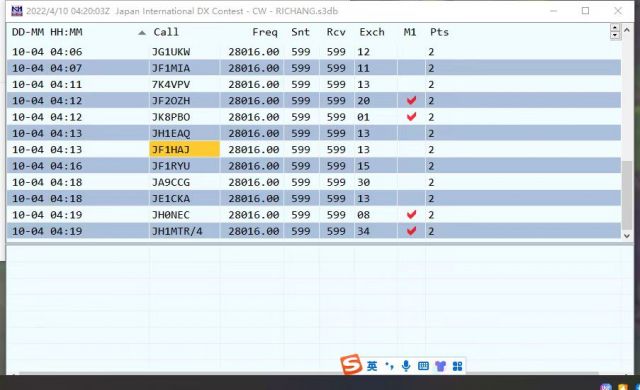Select the highlighted JF1HAJ callsign cell
Viewport: 640px width, 390px height.
[184, 149]
